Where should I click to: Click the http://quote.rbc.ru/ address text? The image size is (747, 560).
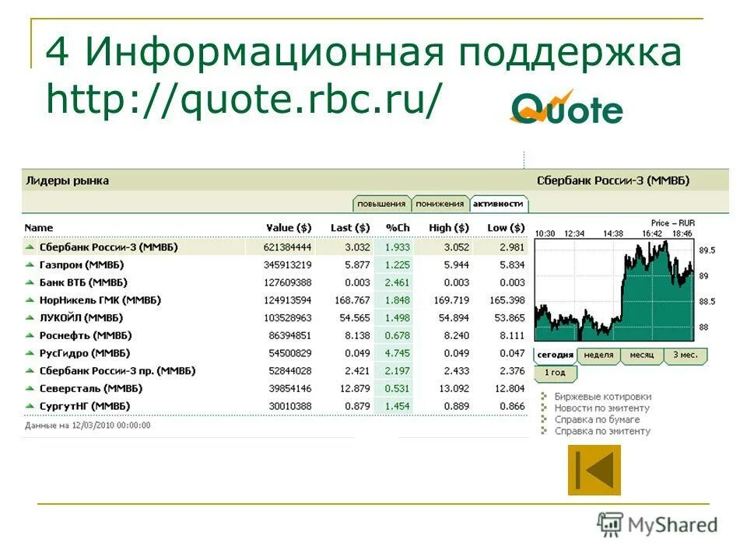pos(244,99)
